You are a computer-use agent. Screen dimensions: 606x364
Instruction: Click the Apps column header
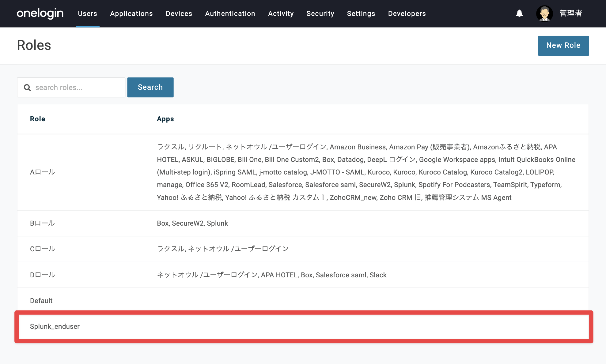(165, 119)
